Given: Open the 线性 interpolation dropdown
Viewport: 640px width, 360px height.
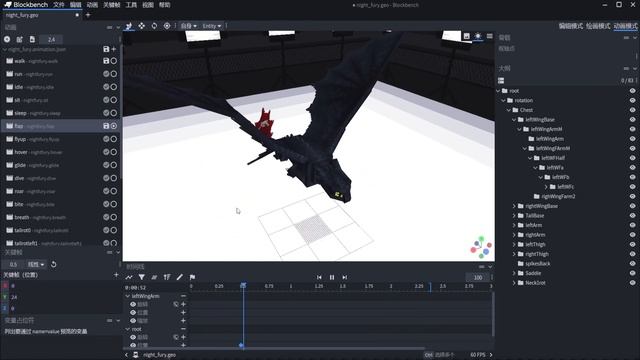Looking at the screenshot, I should (x=36, y=264).
